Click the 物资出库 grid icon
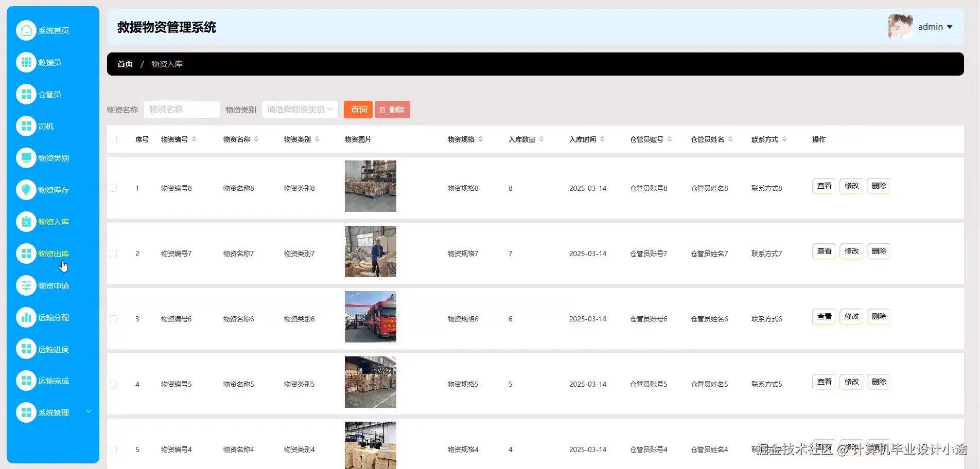 (x=26, y=254)
